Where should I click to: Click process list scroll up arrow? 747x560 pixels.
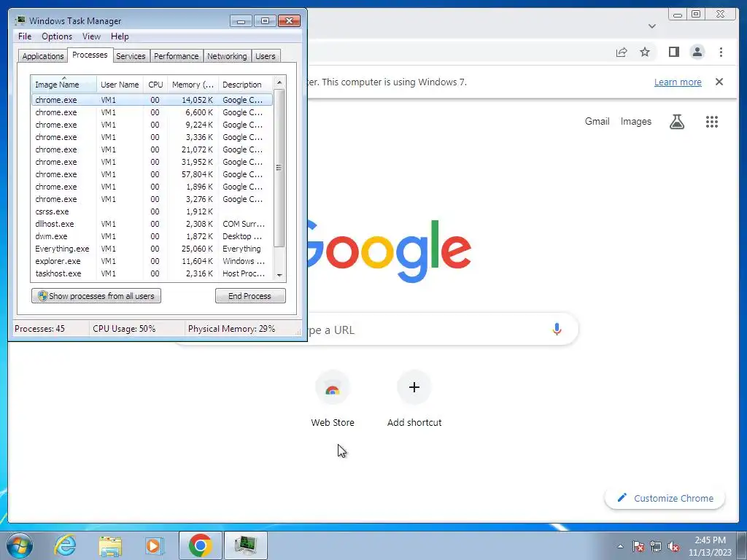pyautogui.click(x=279, y=82)
